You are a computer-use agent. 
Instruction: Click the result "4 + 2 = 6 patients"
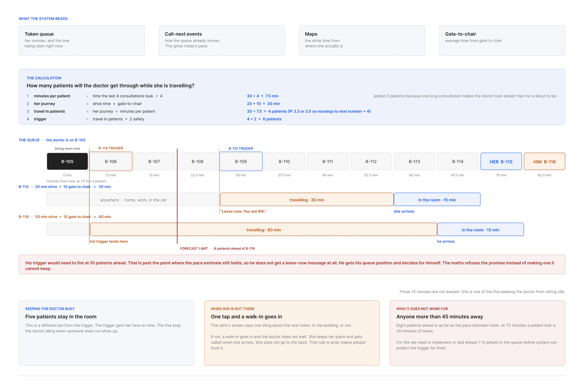tap(264, 119)
